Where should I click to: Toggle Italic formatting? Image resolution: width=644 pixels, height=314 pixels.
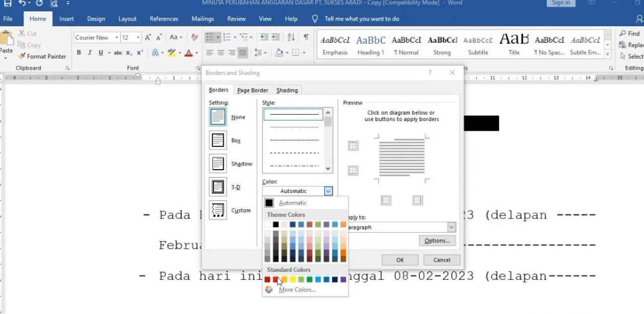tap(90, 53)
